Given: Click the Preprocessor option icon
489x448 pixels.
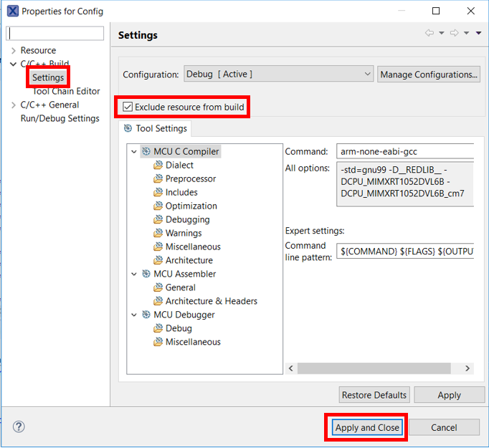Looking at the screenshot, I should tap(158, 178).
